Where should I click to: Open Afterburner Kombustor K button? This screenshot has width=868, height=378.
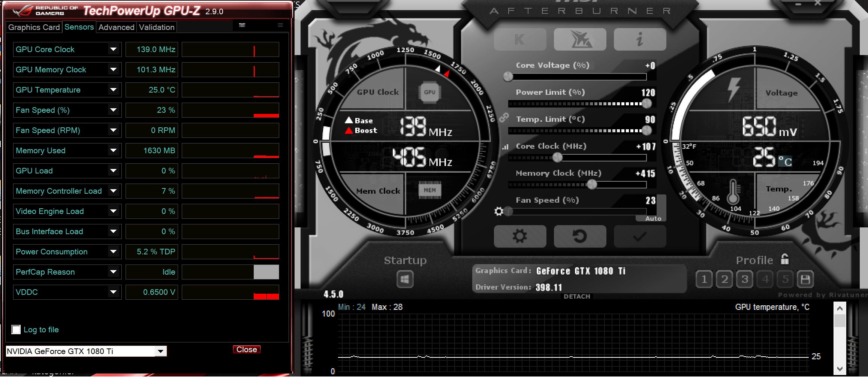pyautogui.click(x=520, y=39)
